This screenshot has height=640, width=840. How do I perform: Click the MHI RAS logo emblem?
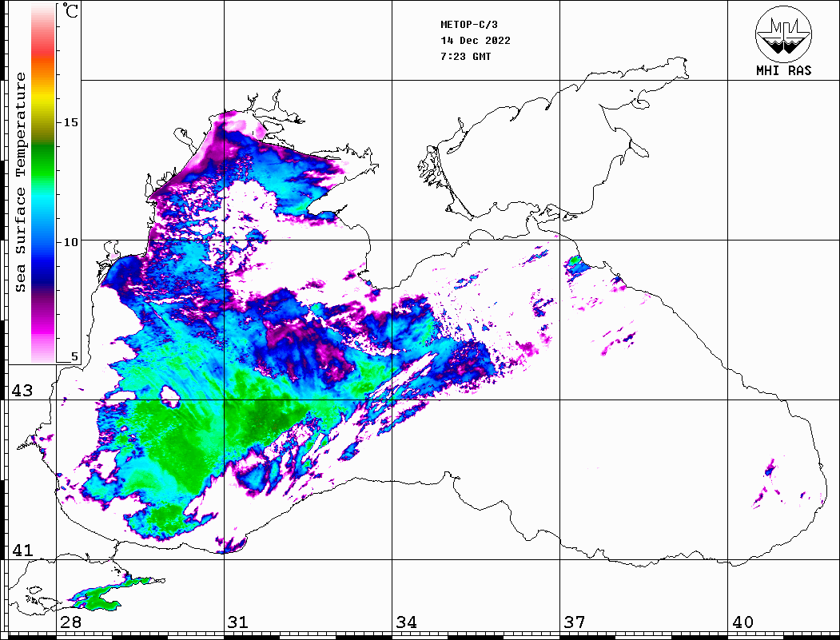(783, 34)
